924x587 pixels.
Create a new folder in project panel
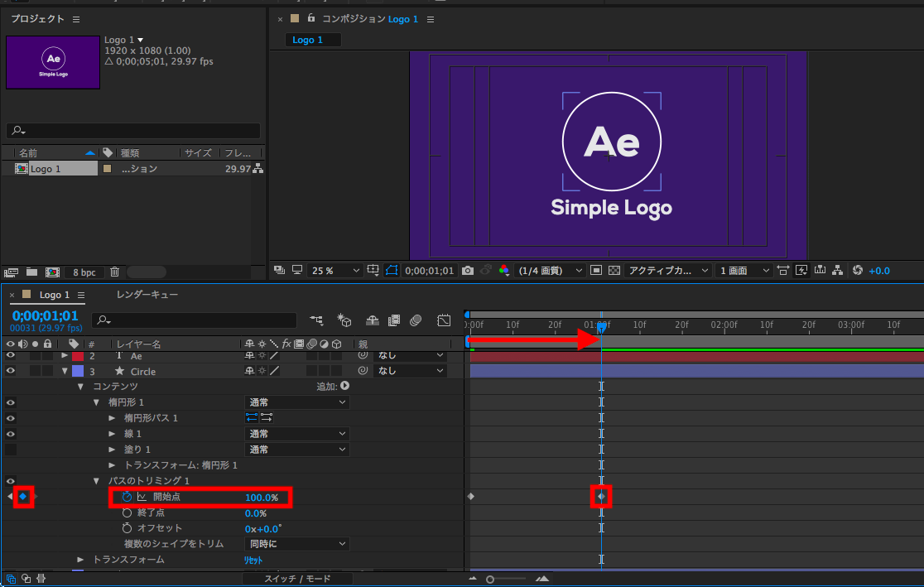click(31, 272)
